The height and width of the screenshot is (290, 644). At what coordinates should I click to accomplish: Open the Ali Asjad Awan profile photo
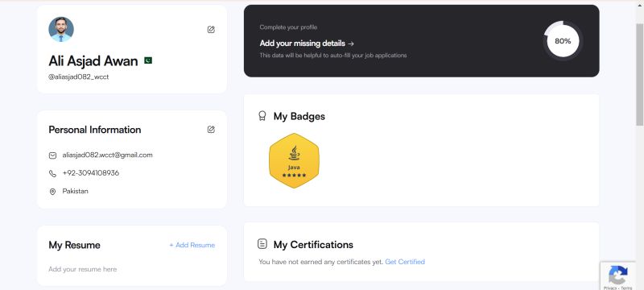tap(61, 29)
